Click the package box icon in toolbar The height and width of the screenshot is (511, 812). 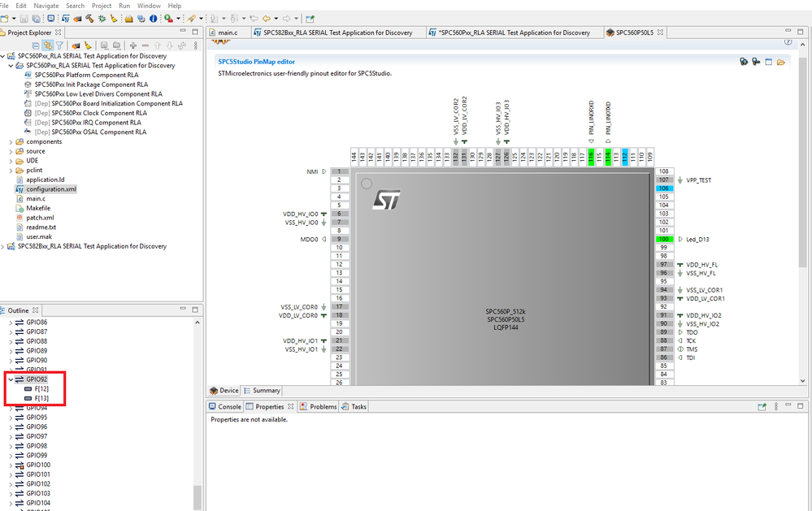129,19
